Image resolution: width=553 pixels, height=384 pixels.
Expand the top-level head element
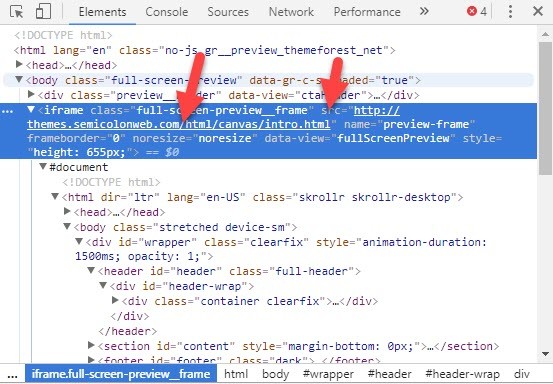(x=19, y=65)
